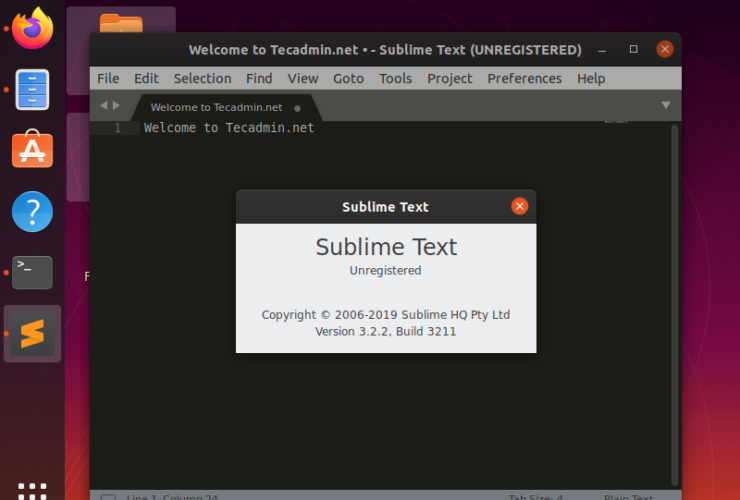Open the Selection menu

pos(202,78)
